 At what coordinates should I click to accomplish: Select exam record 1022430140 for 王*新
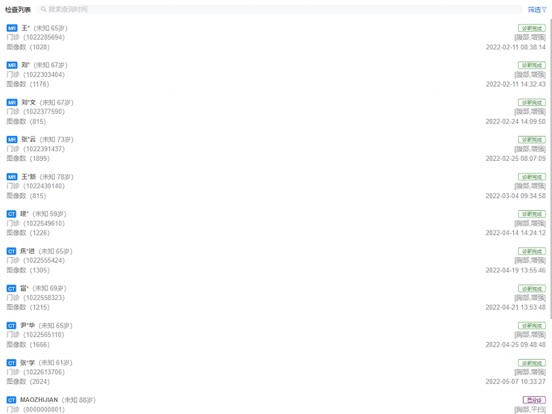[x=276, y=186]
